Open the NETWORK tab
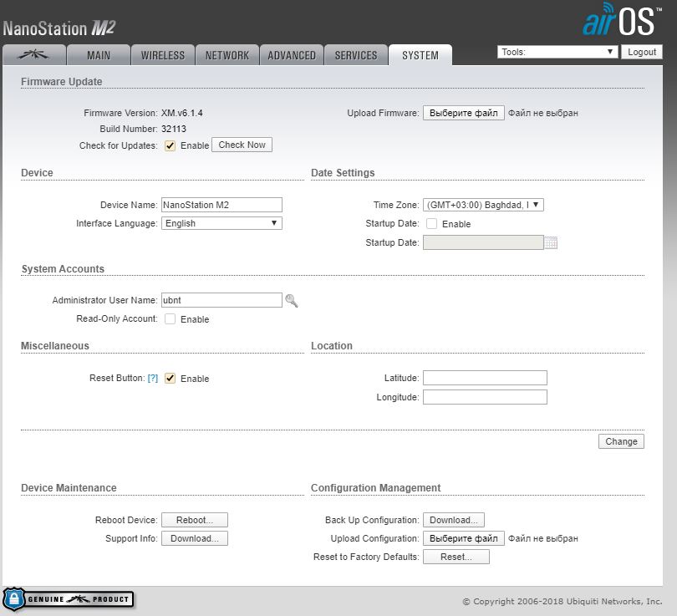Image resolution: width=677 pixels, height=616 pixels. coord(227,55)
